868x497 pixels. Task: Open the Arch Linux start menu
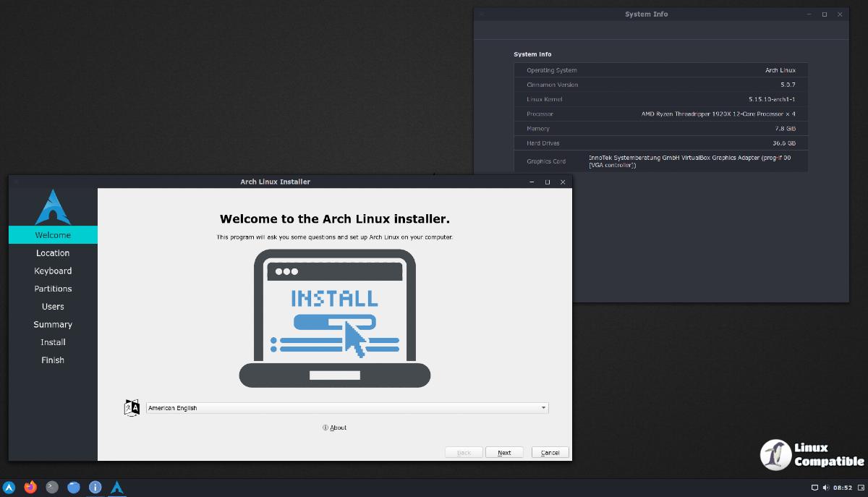(9, 488)
